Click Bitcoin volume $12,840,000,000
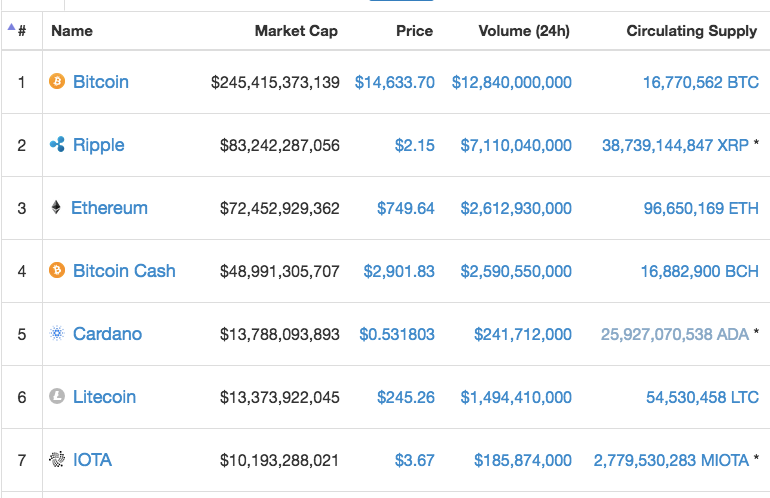Viewport: 770px width, 498px height. (x=512, y=82)
